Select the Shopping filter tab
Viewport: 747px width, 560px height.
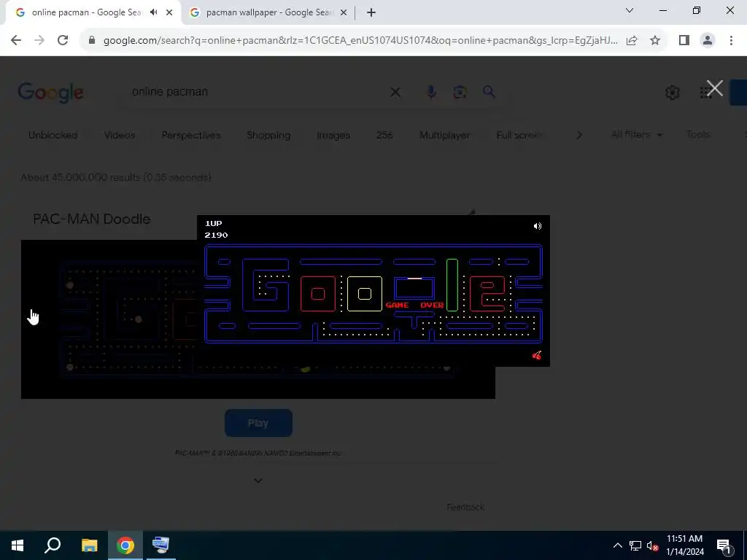point(268,135)
